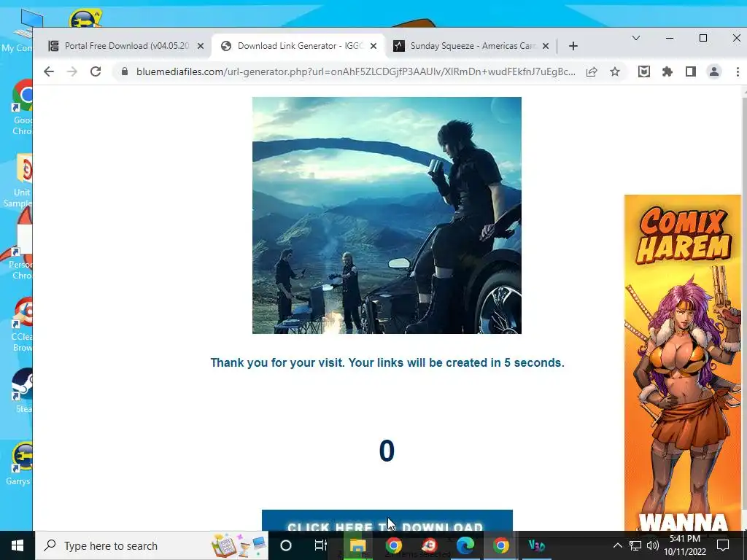
Task: Open the Windows Start menu
Action: pyautogui.click(x=18, y=545)
